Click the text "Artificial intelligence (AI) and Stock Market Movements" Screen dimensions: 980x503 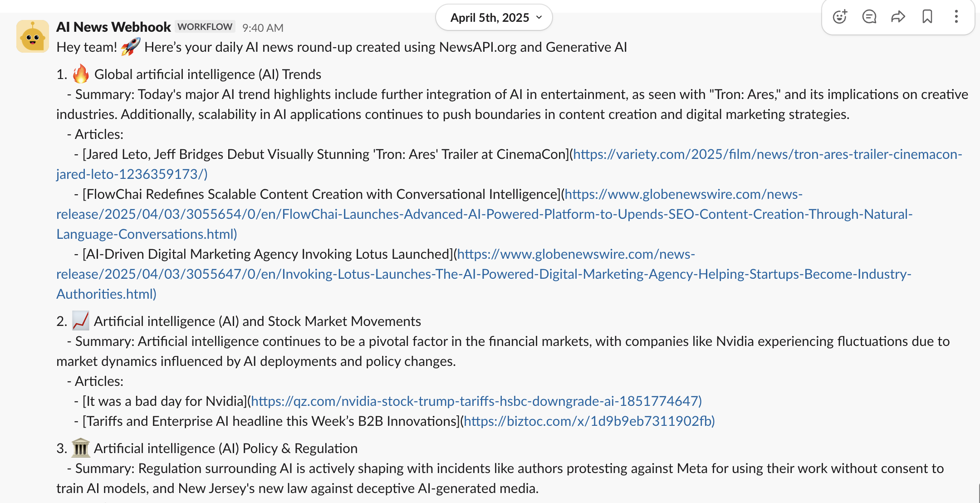click(257, 321)
